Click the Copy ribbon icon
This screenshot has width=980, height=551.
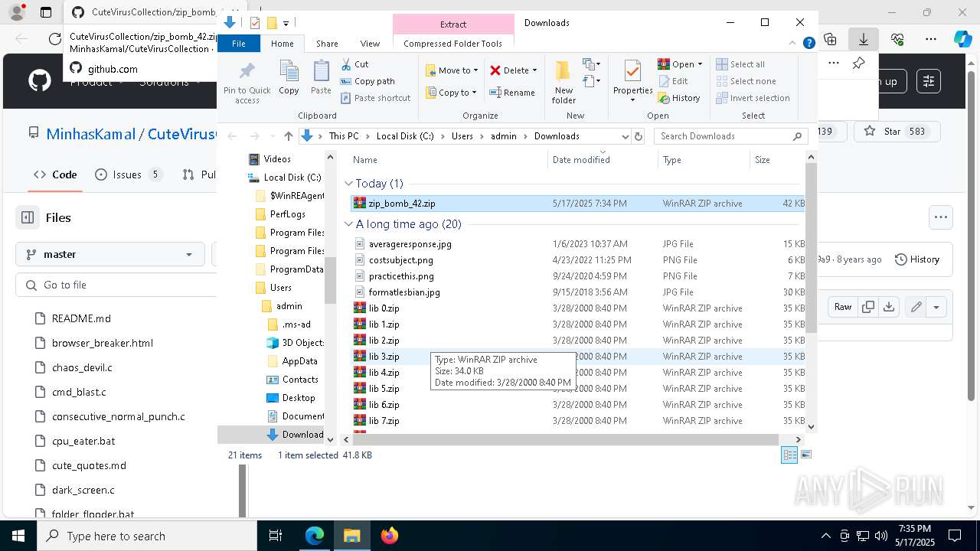click(x=289, y=77)
